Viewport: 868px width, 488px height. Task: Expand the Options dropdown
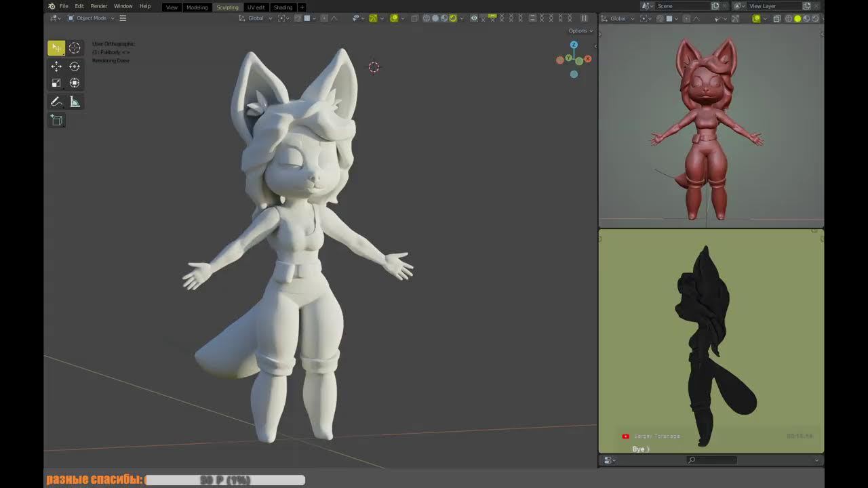pyautogui.click(x=580, y=30)
